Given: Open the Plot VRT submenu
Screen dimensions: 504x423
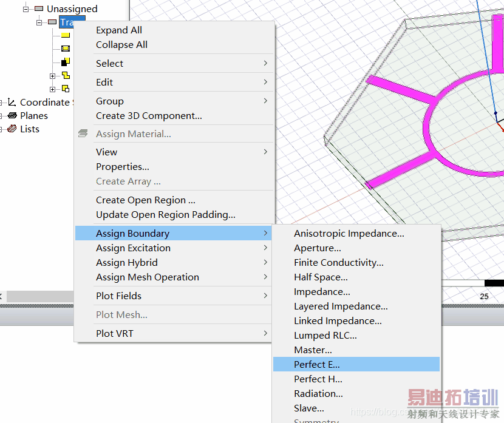Looking at the screenshot, I should tap(174, 333).
